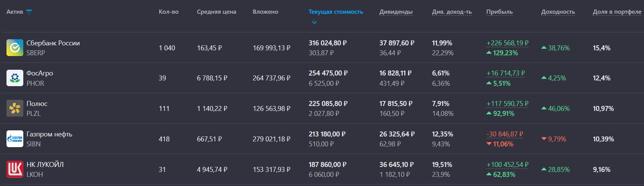Select portfolio share 10,97%
Screen dimensions: 644x186
click(604, 109)
